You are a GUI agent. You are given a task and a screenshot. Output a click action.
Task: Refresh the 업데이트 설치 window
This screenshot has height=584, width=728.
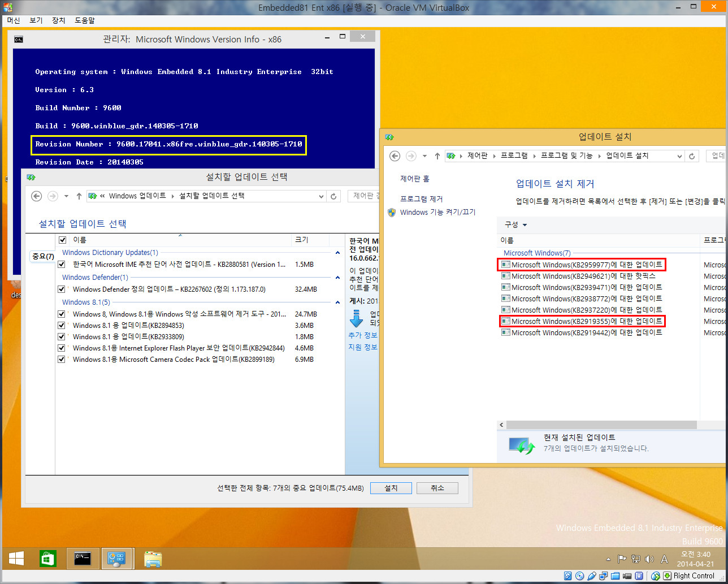point(692,156)
